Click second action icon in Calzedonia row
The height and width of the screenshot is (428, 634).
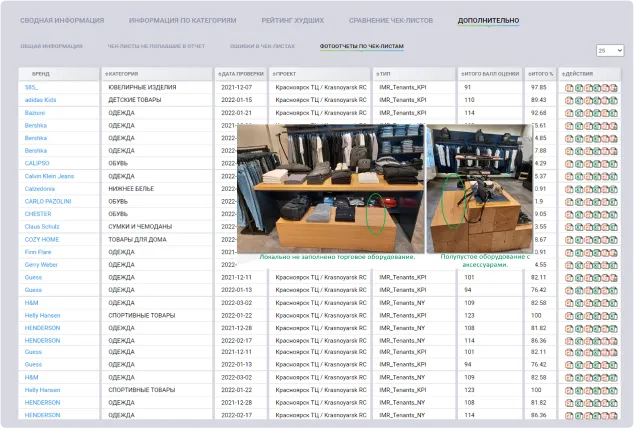coord(579,188)
